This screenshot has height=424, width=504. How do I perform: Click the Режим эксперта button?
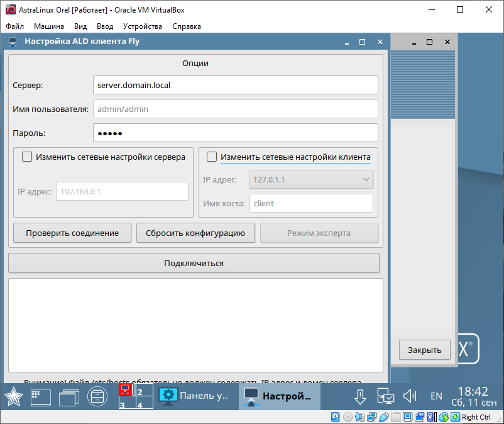click(319, 233)
